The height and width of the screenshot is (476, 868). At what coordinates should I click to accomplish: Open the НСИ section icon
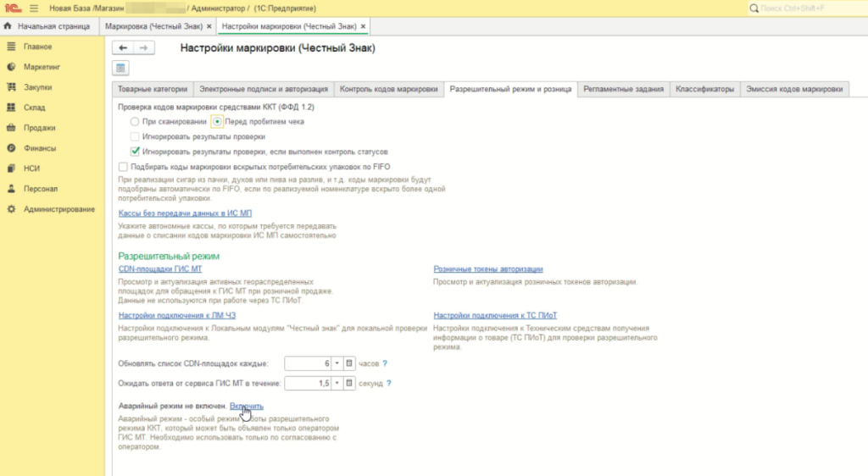point(11,168)
